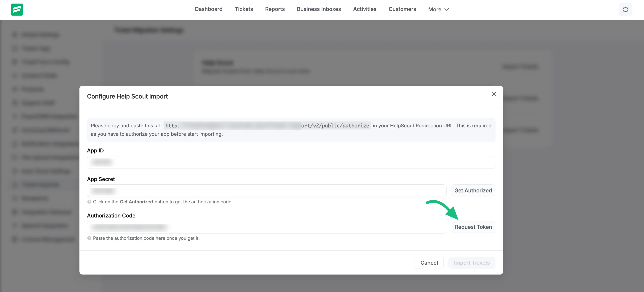The height and width of the screenshot is (292, 644).
Task: Close the Configure Help Scout Import dialog
Action: coord(494,94)
